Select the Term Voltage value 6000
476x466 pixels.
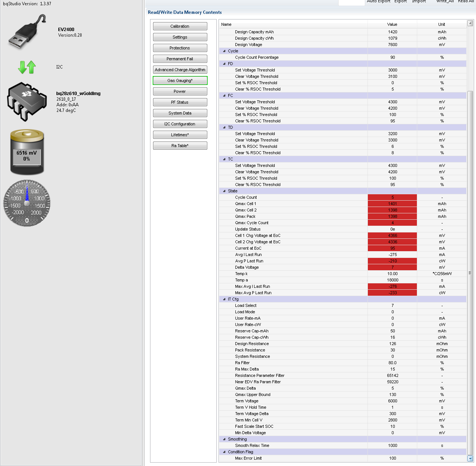(x=392, y=401)
